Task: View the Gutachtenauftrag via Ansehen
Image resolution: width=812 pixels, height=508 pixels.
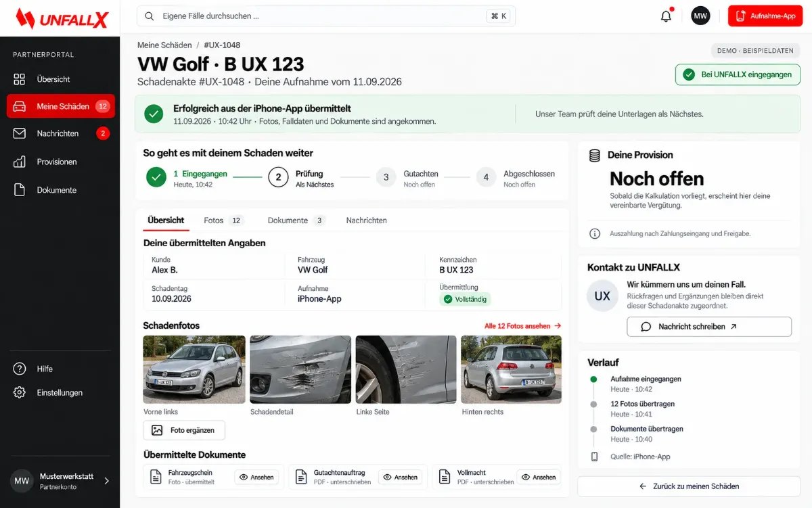Action: (400, 477)
